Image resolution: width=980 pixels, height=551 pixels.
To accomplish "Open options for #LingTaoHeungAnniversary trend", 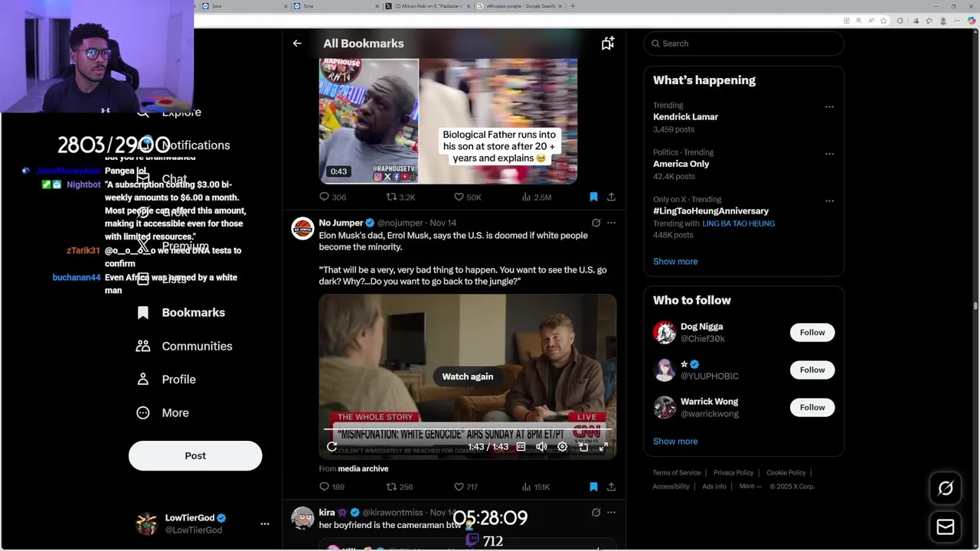I will [x=829, y=201].
